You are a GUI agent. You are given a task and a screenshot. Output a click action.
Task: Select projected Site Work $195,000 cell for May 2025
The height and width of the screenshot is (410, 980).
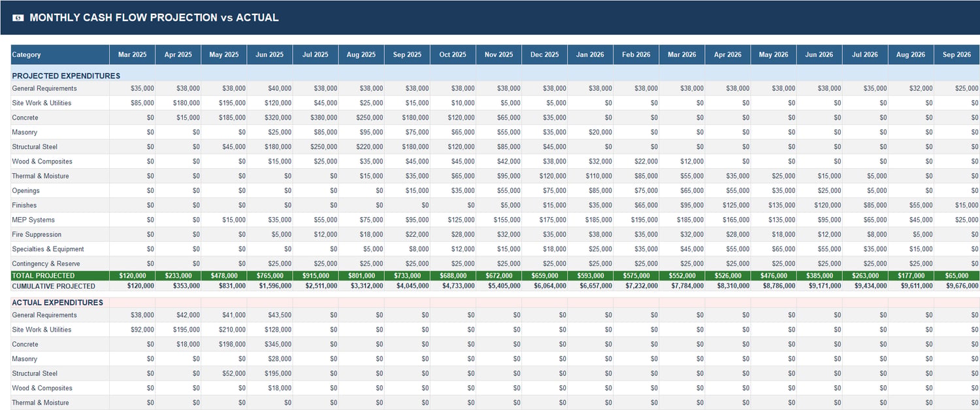click(x=224, y=103)
